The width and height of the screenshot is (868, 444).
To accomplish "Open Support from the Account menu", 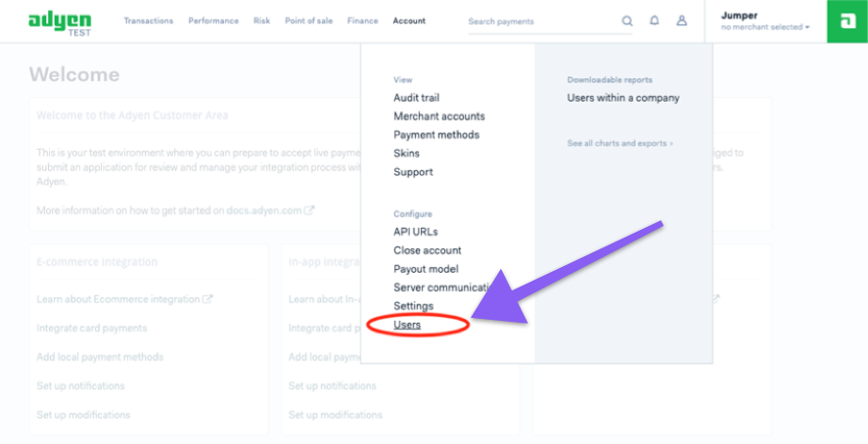I will (x=413, y=172).
